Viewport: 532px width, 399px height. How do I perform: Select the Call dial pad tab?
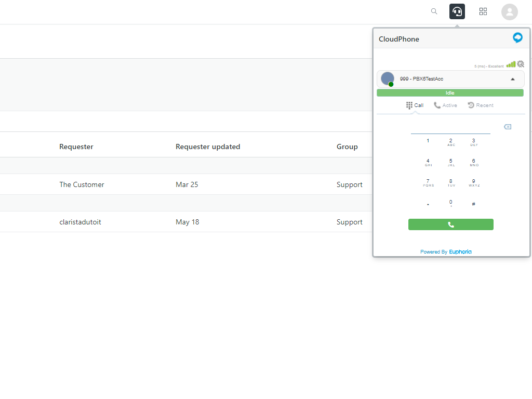point(415,105)
